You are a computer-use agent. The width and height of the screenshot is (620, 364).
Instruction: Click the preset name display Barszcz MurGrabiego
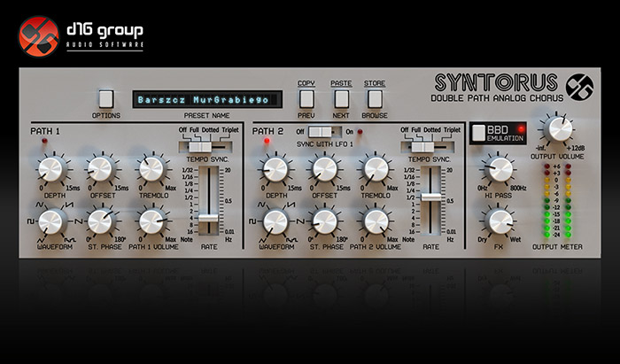click(x=207, y=99)
